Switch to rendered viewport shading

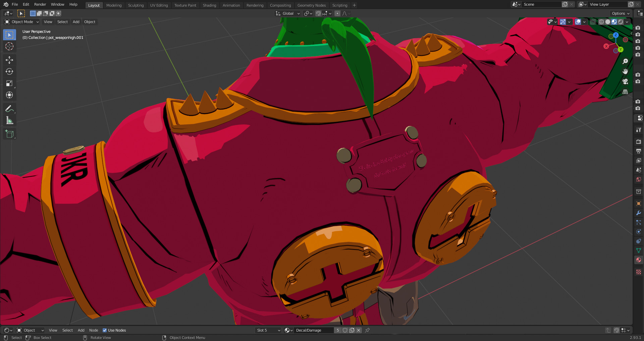621,22
